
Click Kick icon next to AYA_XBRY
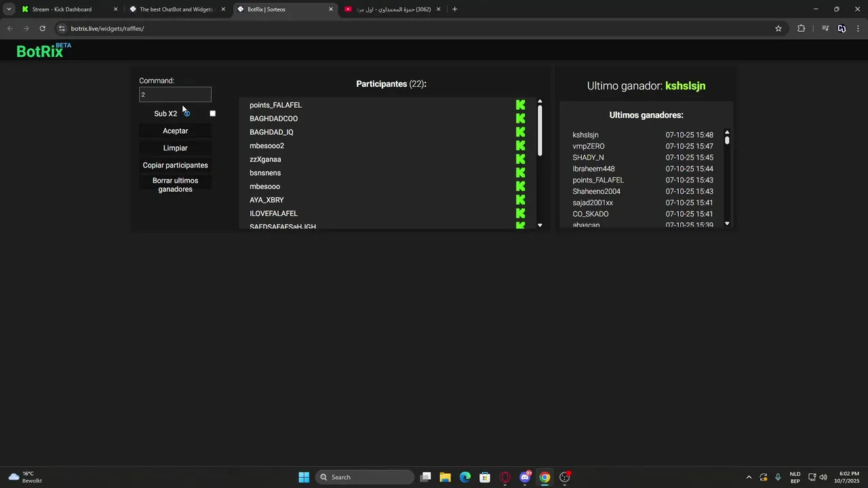[x=520, y=200]
